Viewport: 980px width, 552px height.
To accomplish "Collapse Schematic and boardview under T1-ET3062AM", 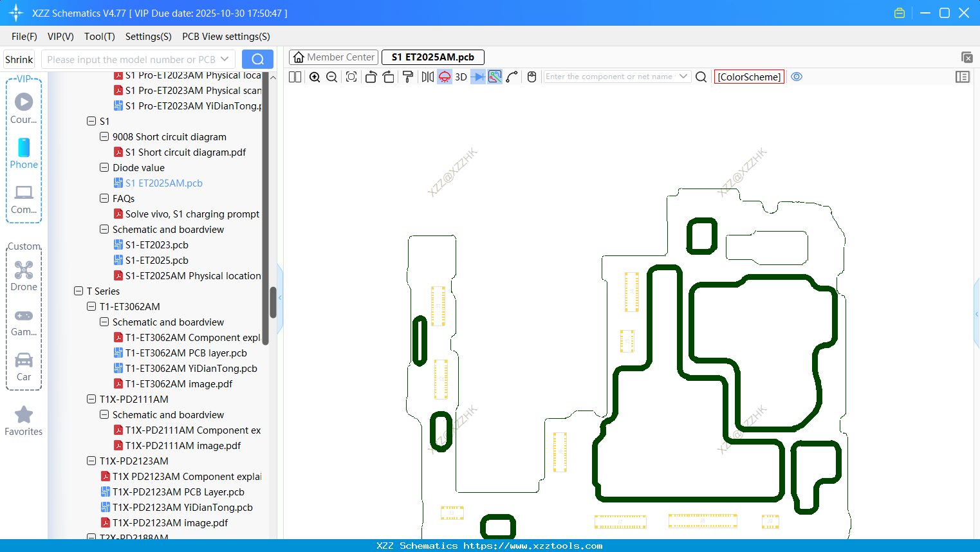I will (x=104, y=322).
